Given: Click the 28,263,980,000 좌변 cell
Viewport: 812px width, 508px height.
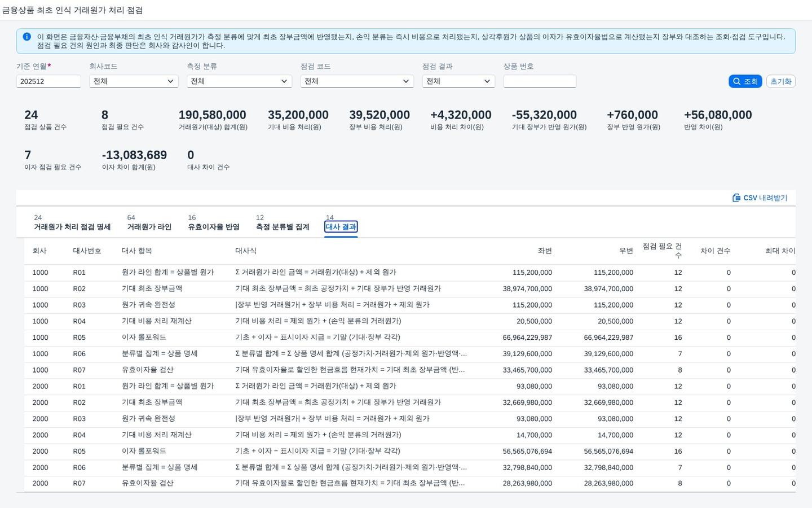Looking at the screenshot, I should pyautogui.click(x=527, y=483).
